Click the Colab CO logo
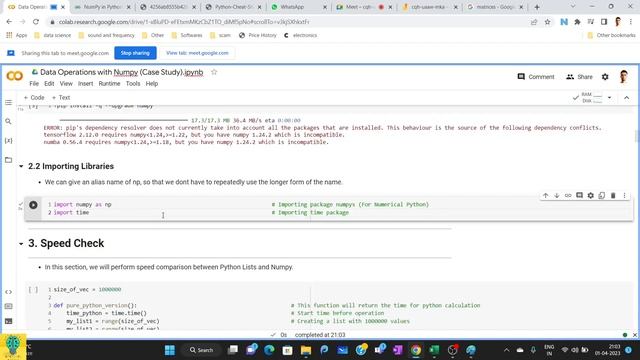 pyautogui.click(x=15, y=76)
